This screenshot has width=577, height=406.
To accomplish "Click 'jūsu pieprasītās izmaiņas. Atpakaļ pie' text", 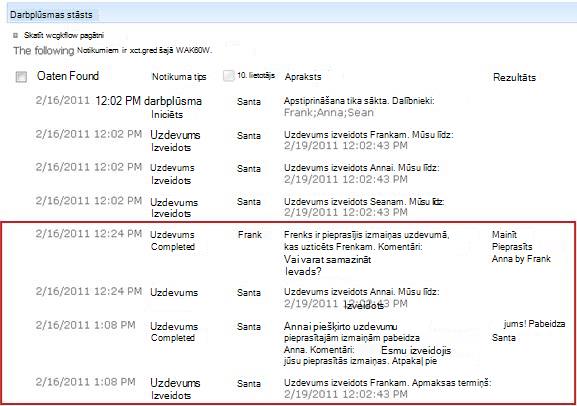I will click(360, 361).
